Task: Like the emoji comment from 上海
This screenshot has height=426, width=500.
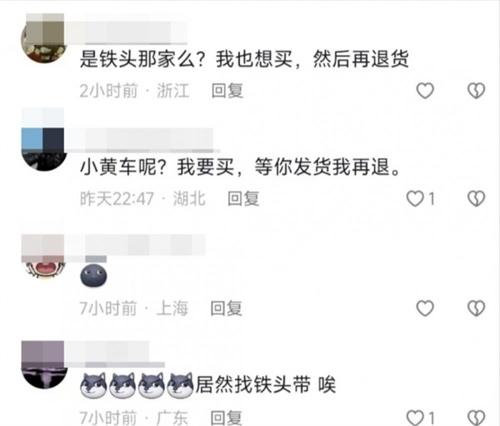Action: 425,308
